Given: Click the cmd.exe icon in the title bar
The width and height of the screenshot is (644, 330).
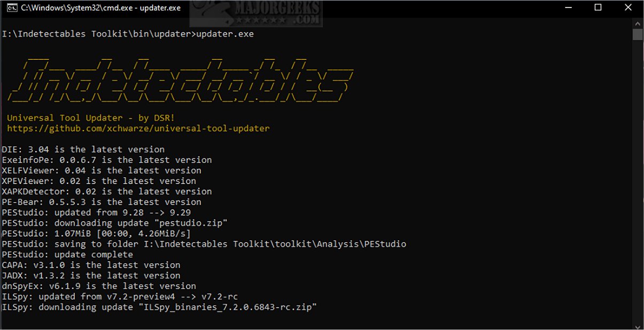Looking at the screenshot, I should pyautogui.click(x=12, y=7).
